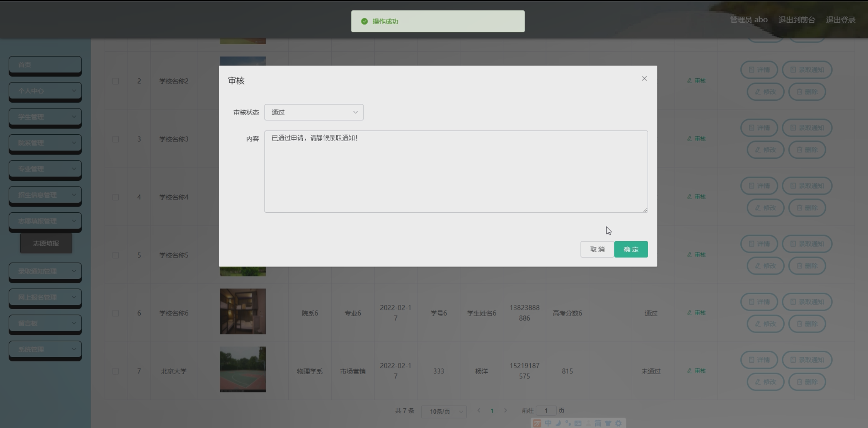
Task: Open the 10条/页 page size dropdown
Action: [443, 411]
